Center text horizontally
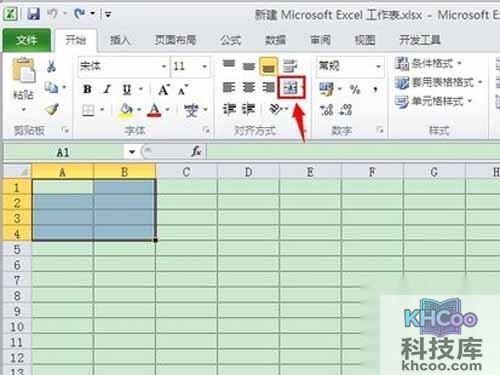500x375 pixels. pos(249,88)
